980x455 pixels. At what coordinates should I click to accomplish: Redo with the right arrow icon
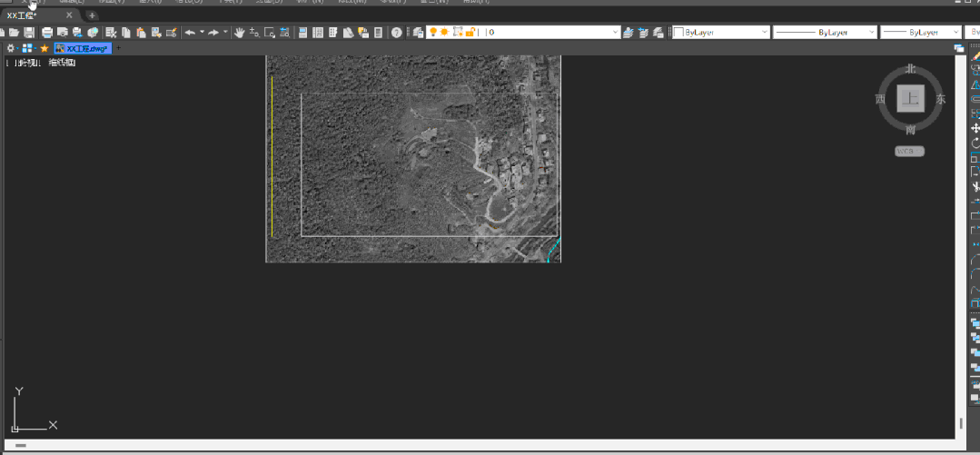tap(213, 33)
